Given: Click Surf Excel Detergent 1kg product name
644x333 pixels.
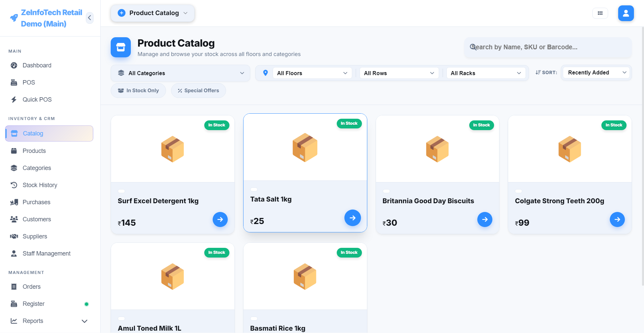Looking at the screenshot, I should pos(158,201).
